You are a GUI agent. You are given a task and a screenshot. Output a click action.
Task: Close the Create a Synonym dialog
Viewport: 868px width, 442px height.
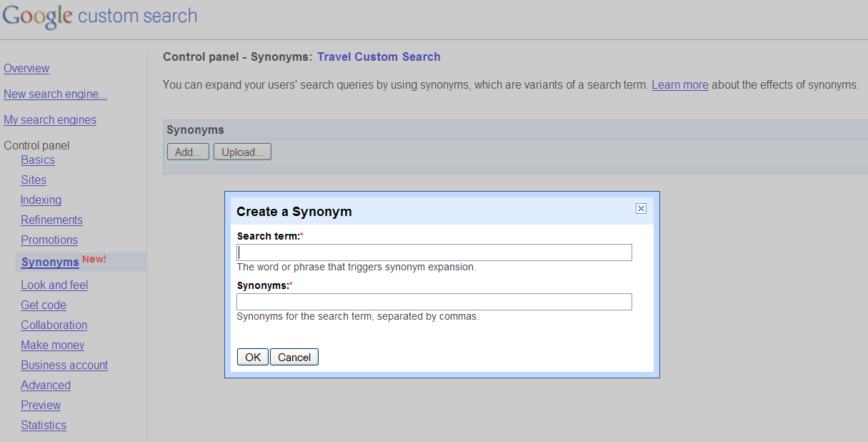click(x=641, y=208)
